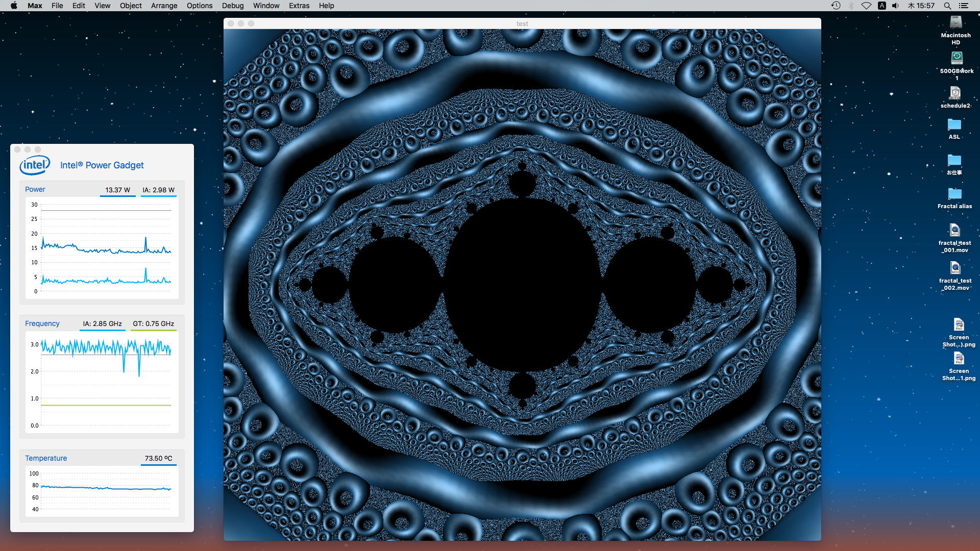Open the Apple menu
The height and width of the screenshot is (551, 980).
[14, 6]
